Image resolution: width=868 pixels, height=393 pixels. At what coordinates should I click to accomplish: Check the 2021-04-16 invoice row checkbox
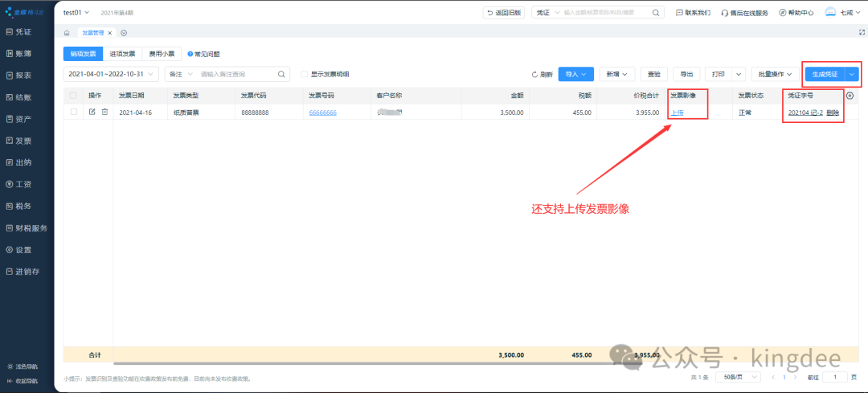[x=74, y=112]
